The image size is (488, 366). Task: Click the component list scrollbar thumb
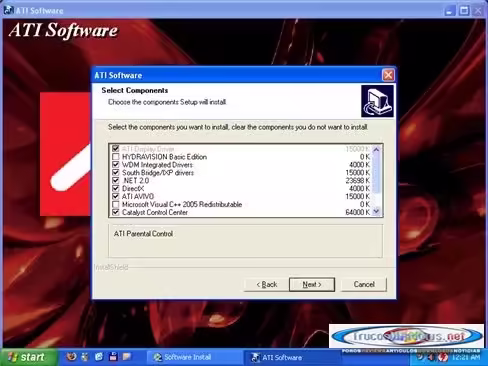point(376,173)
